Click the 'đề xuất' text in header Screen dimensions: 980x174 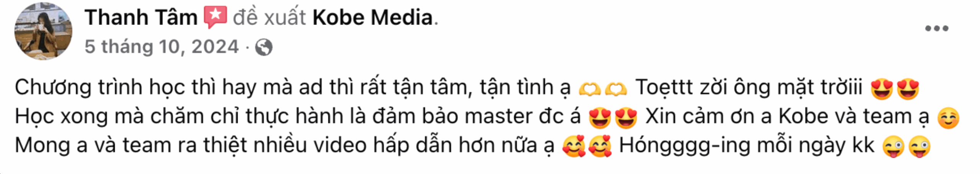pos(269,18)
